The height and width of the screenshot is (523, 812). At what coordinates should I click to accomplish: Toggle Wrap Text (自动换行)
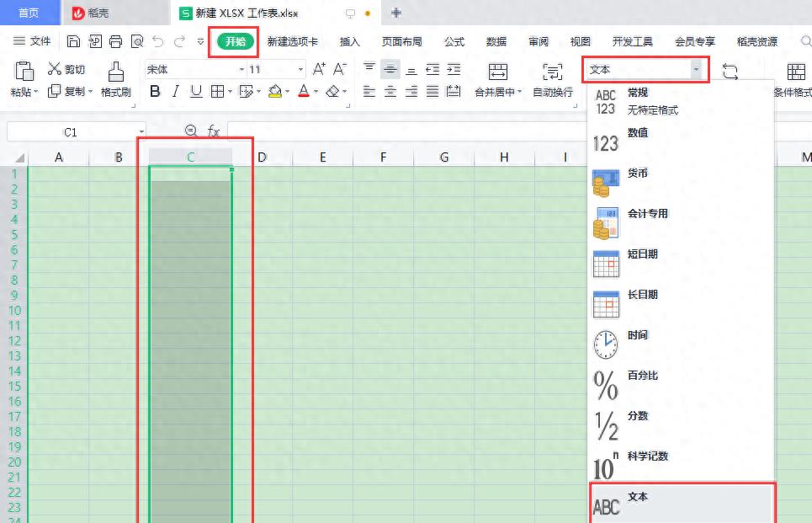pos(553,79)
